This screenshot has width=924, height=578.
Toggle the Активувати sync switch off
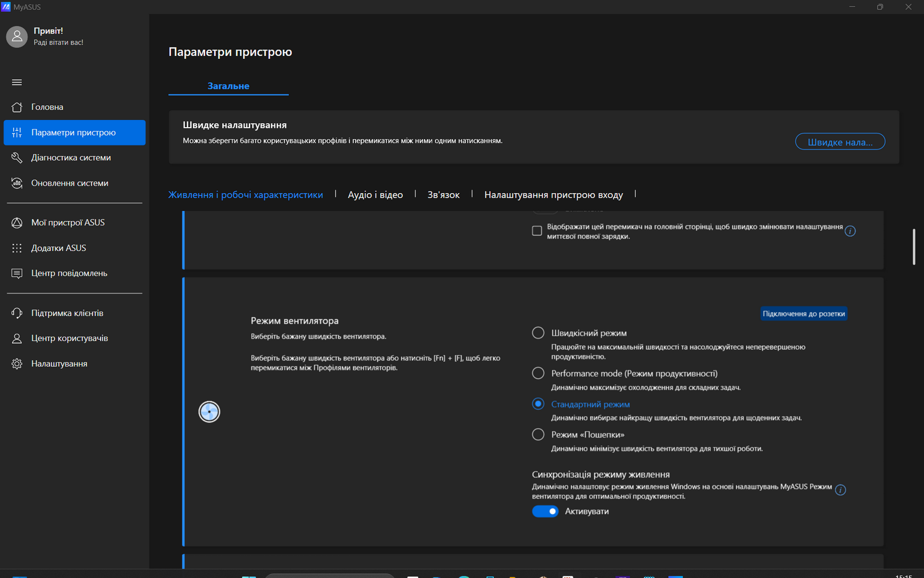[x=545, y=511]
